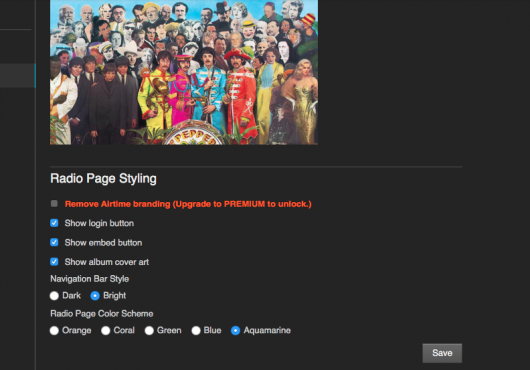Select Dark navigation bar style
Viewport: 530px width, 370px height.
[x=54, y=296]
